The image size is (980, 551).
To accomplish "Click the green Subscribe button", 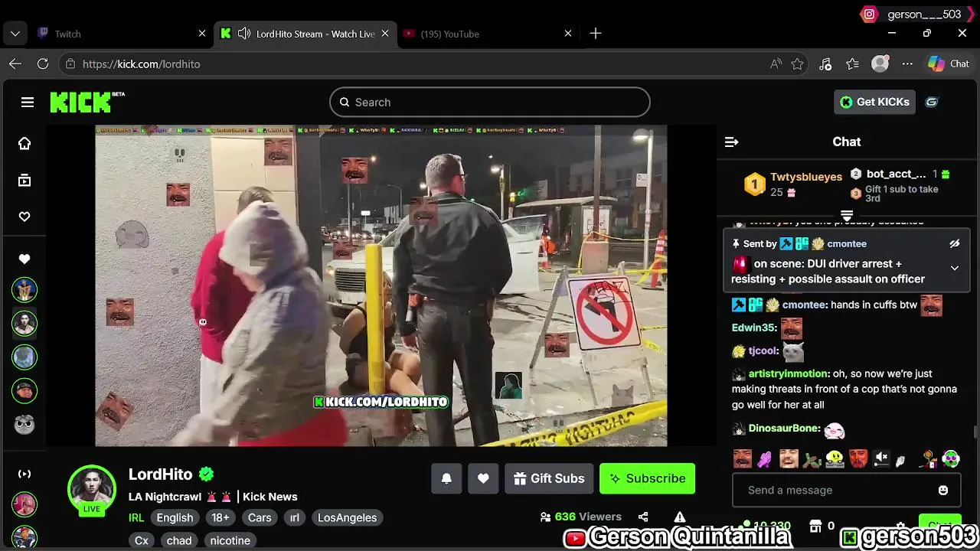I will click(x=647, y=478).
